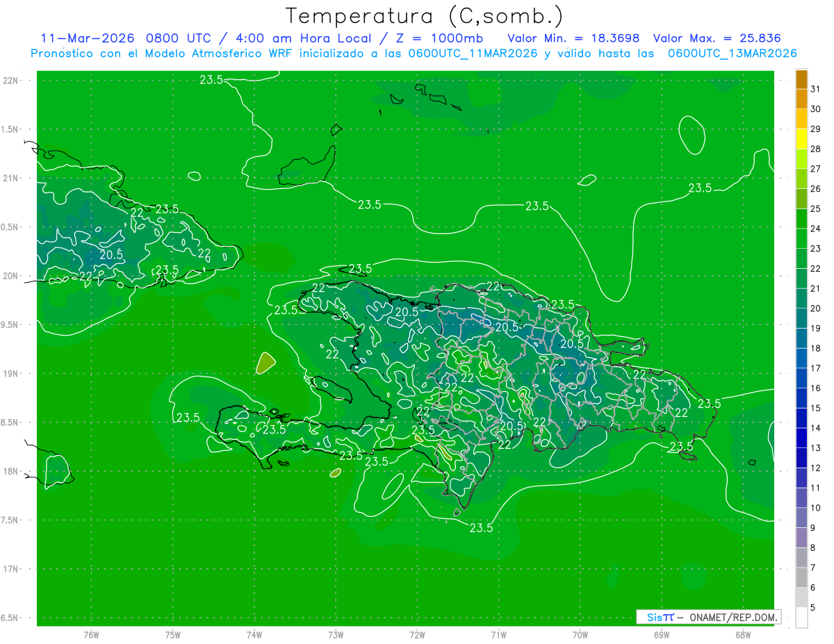Screen dimensions: 834x644
Task: Click color scale value "24"
Action: pyautogui.click(x=816, y=229)
